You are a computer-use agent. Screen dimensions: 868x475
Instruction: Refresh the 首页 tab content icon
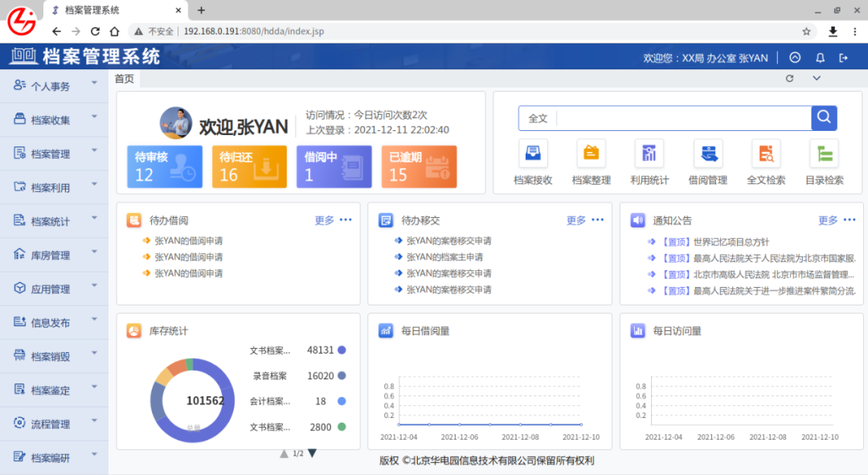click(790, 79)
